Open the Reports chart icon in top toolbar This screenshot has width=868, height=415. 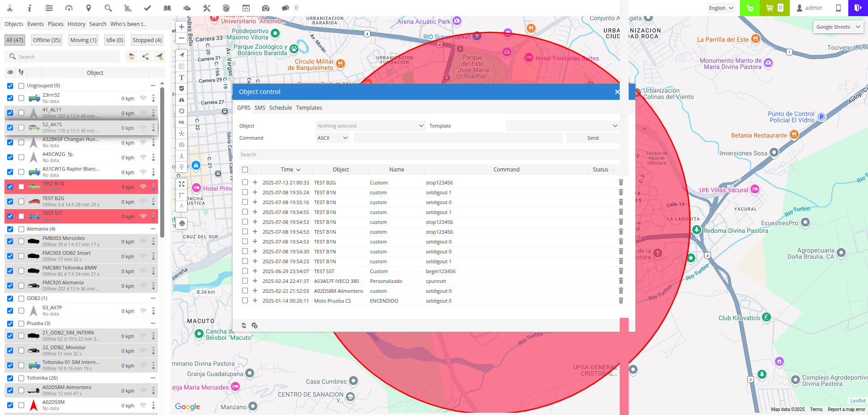click(128, 8)
